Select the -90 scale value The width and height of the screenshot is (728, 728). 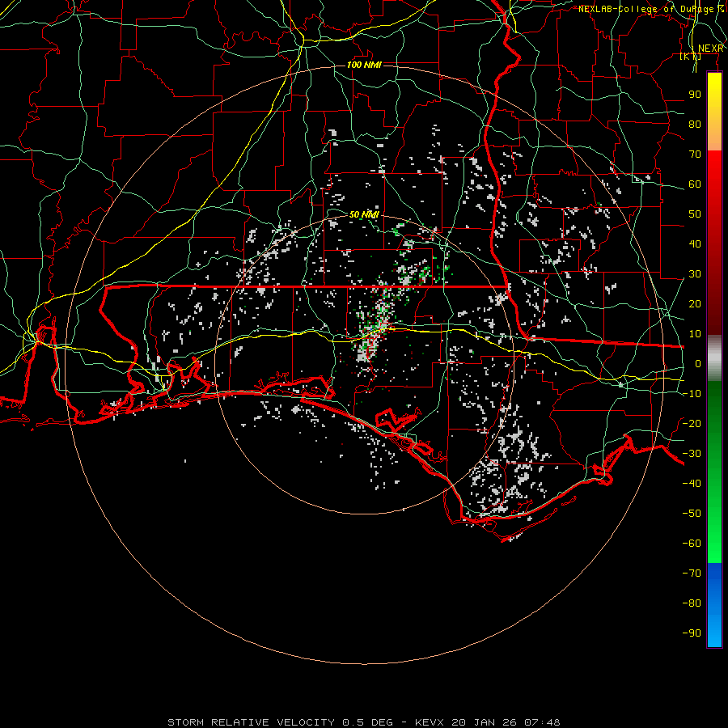[x=692, y=633]
